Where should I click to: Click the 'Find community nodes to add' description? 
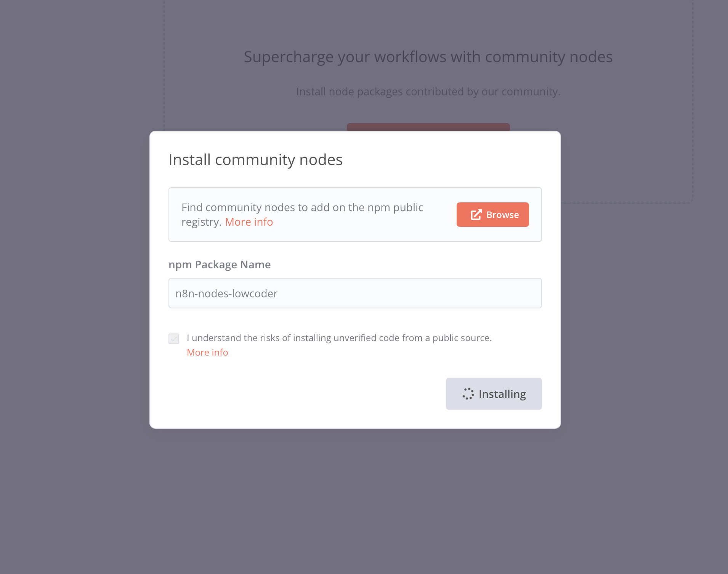point(302,207)
